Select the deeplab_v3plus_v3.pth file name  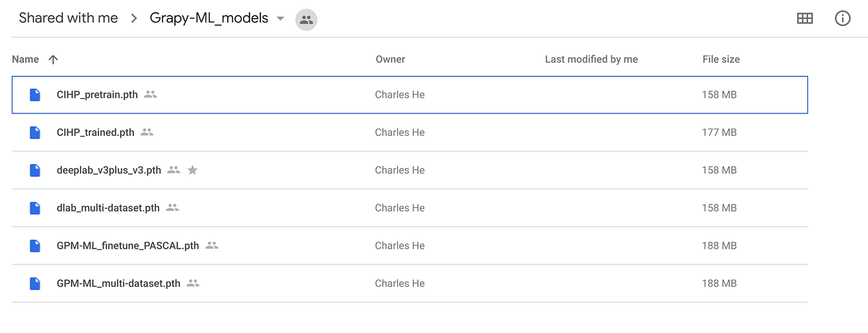click(x=109, y=170)
